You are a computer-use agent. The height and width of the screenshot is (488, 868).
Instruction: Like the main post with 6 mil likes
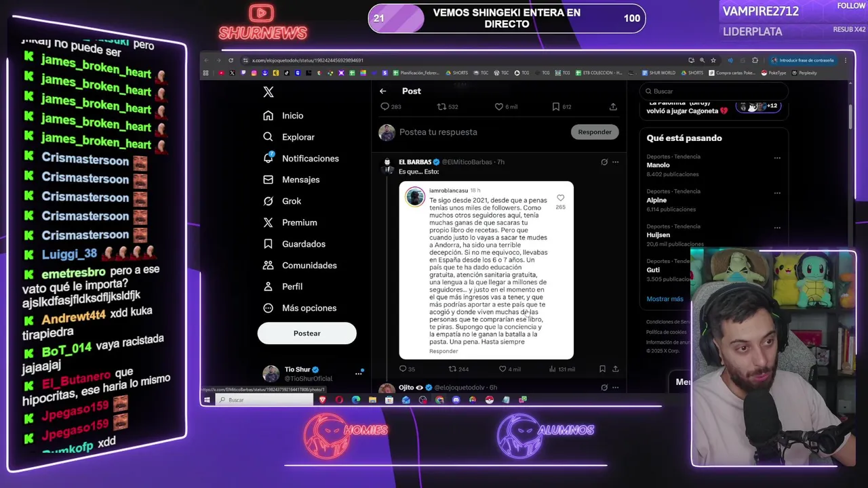point(506,106)
